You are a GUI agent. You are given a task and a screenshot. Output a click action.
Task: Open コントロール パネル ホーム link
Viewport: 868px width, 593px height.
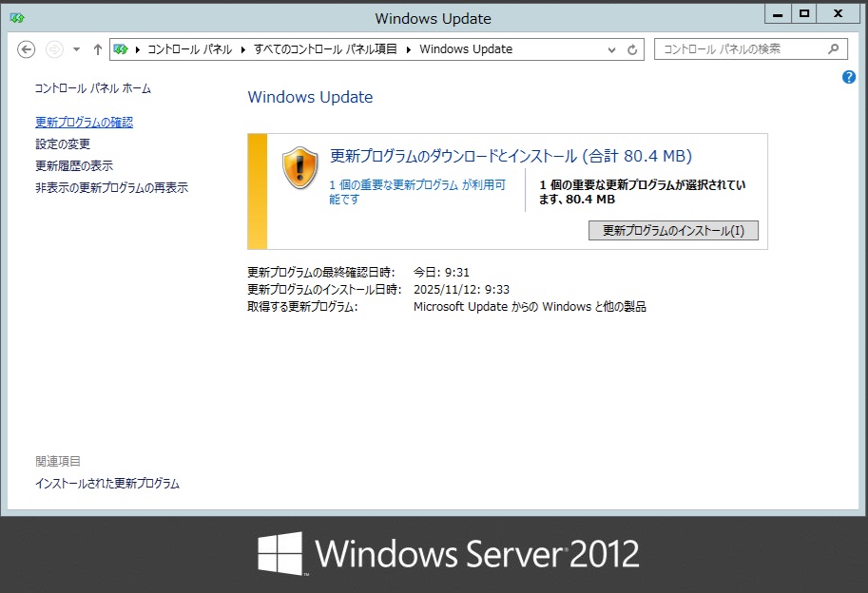92,88
